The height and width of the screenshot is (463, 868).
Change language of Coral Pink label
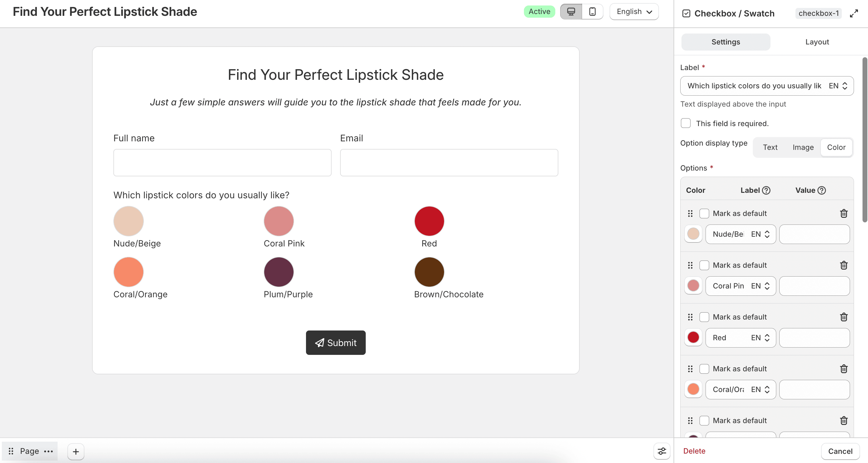760,286
